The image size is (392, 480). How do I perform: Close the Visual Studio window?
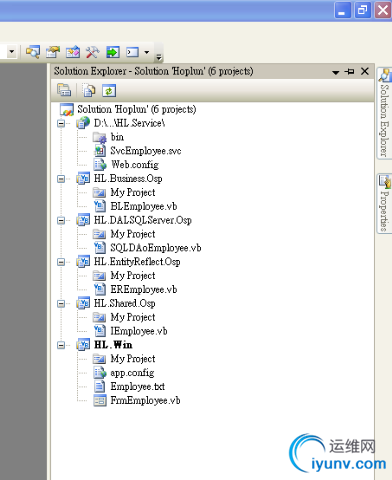tap(383, 10)
